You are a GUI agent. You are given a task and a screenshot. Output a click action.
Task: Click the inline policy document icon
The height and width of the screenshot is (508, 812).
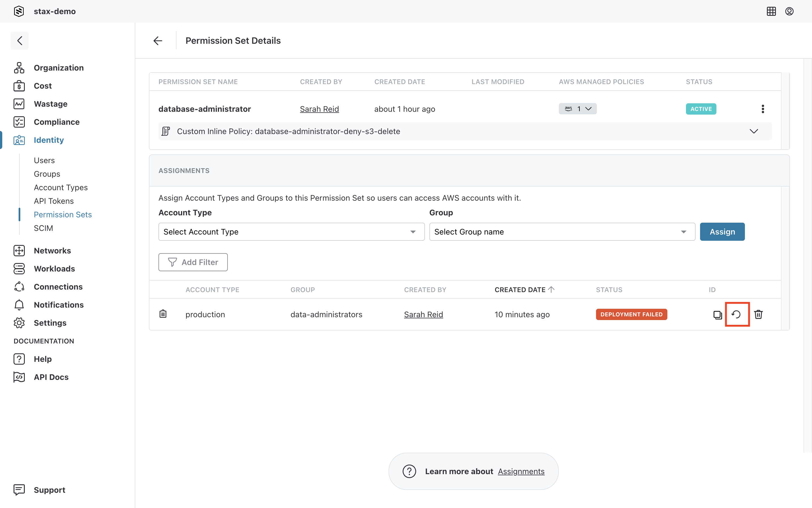coord(166,131)
